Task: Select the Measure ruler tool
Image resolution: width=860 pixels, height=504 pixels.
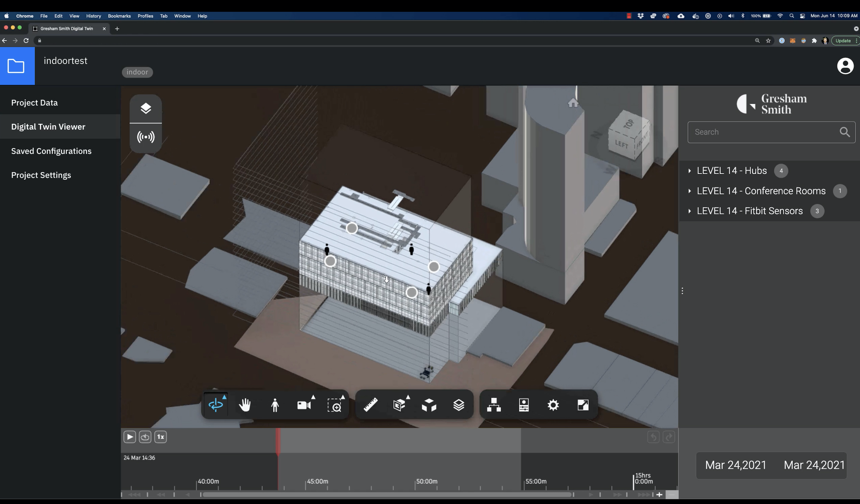Action: [x=370, y=405]
